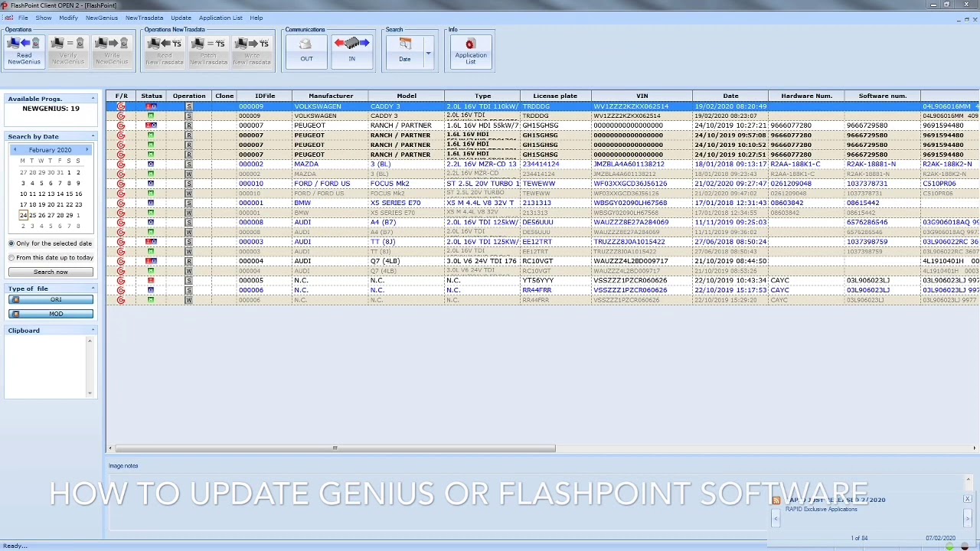
Task: Open the Modify menu
Action: point(68,18)
